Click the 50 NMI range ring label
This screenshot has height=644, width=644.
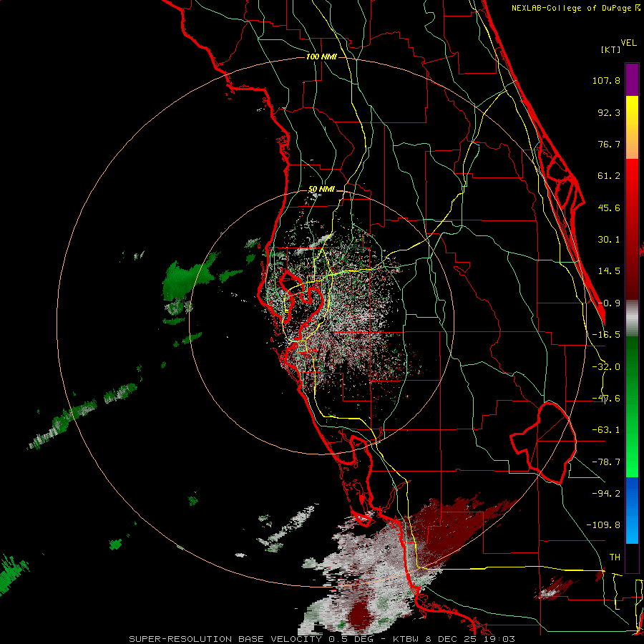(321, 189)
